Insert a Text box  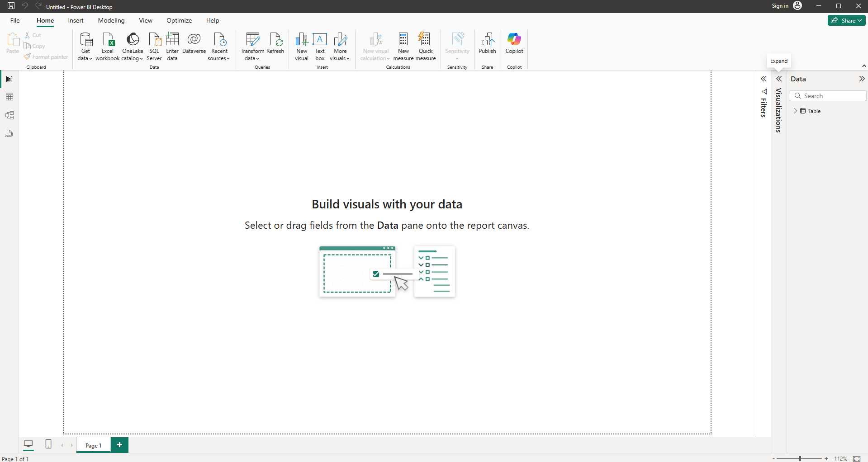pos(320,46)
